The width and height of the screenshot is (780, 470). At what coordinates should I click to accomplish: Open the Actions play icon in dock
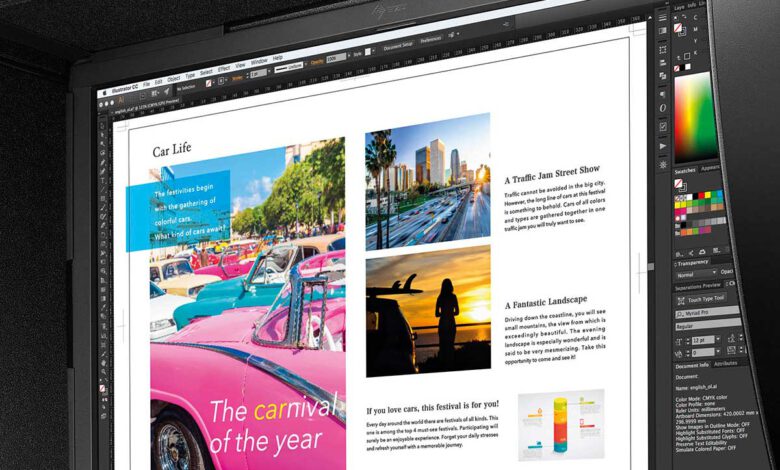click(663, 146)
